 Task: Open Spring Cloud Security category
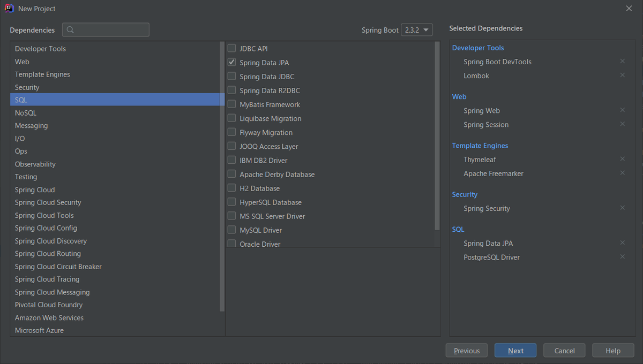[x=115, y=202]
